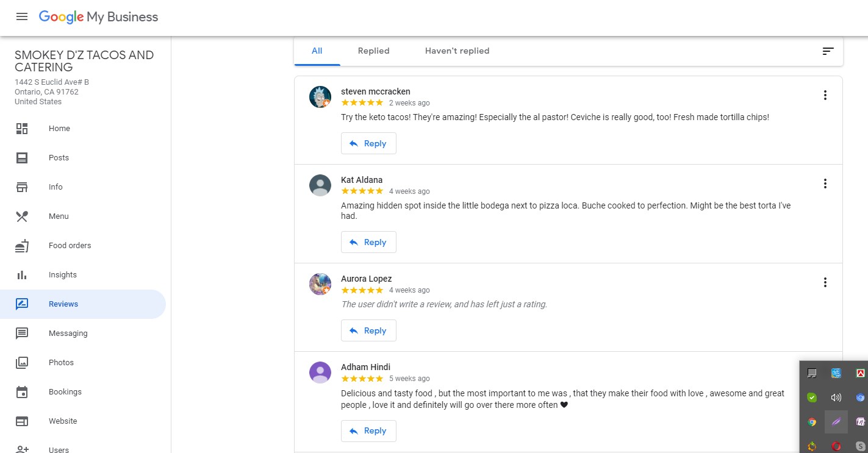This screenshot has width=868, height=453.
Task: Open the Messaging chat icon
Action: 22,334
